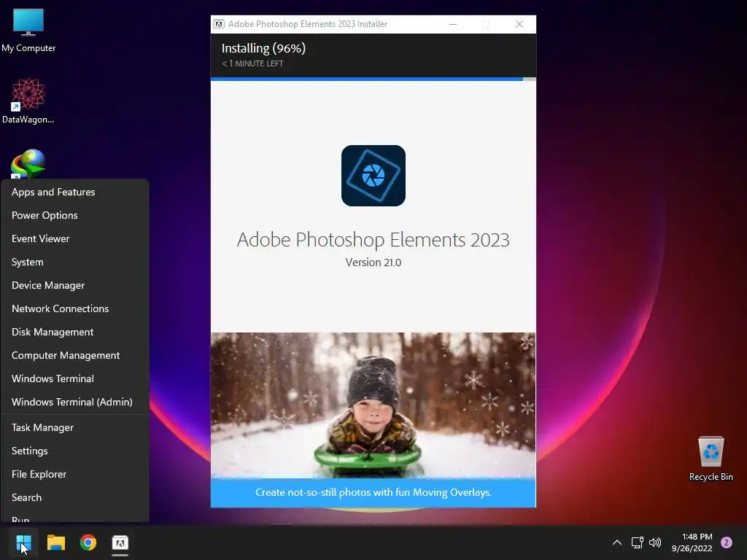Choose System in the context menu
This screenshot has height=560, width=747.
click(75, 262)
